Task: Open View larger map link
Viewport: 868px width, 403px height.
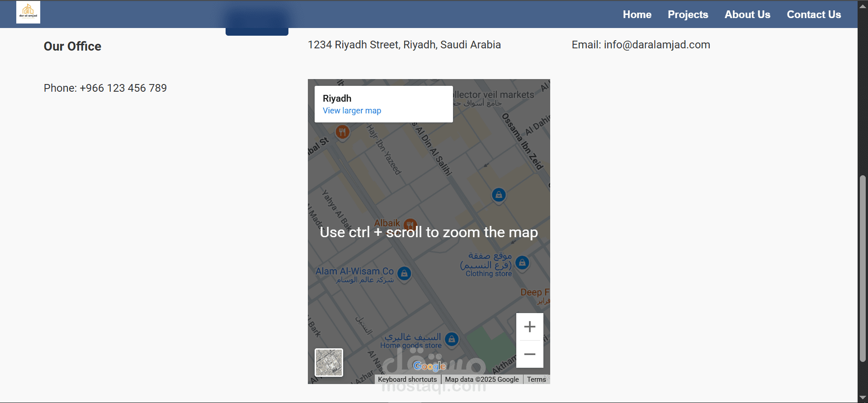Action: [352, 111]
